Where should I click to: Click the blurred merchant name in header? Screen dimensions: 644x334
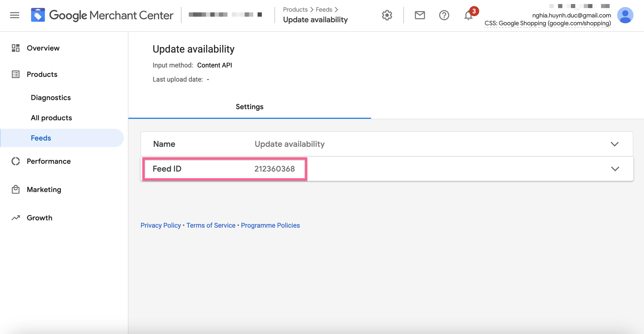point(225,14)
